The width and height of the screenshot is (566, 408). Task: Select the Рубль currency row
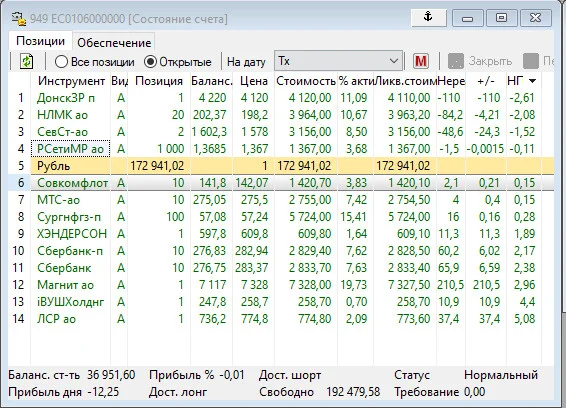click(x=281, y=166)
